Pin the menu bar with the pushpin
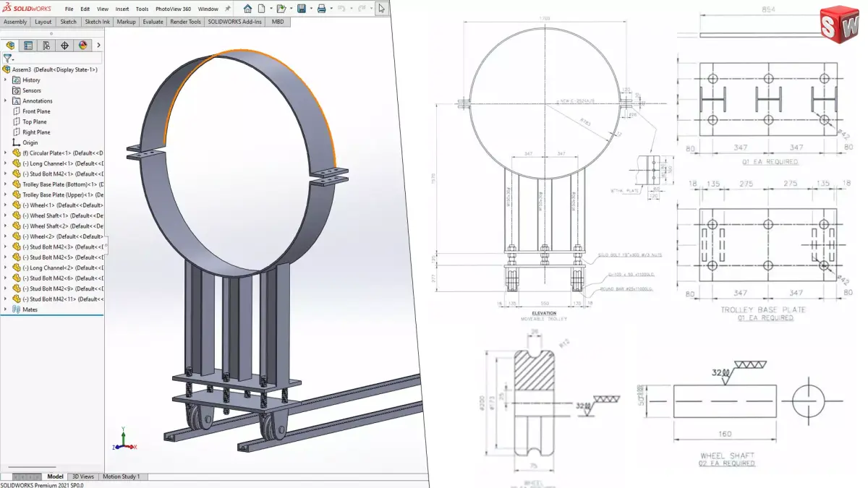The height and width of the screenshot is (488, 868). (x=229, y=8)
